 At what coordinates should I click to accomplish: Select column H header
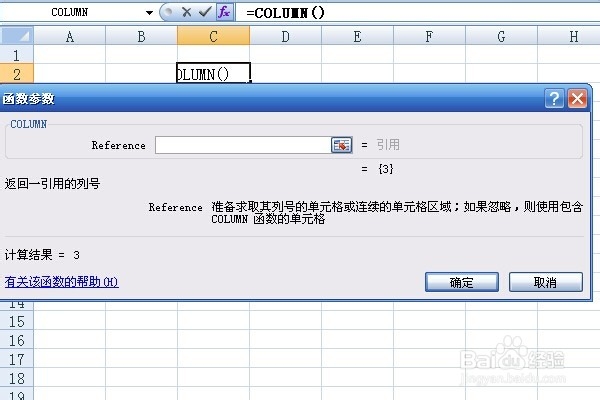(569, 36)
